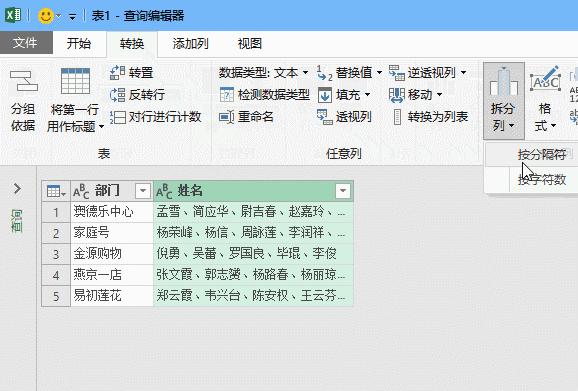Click the smiley feedback icon
Image resolution: width=578 pixels, height=391 pixels.
46,16
